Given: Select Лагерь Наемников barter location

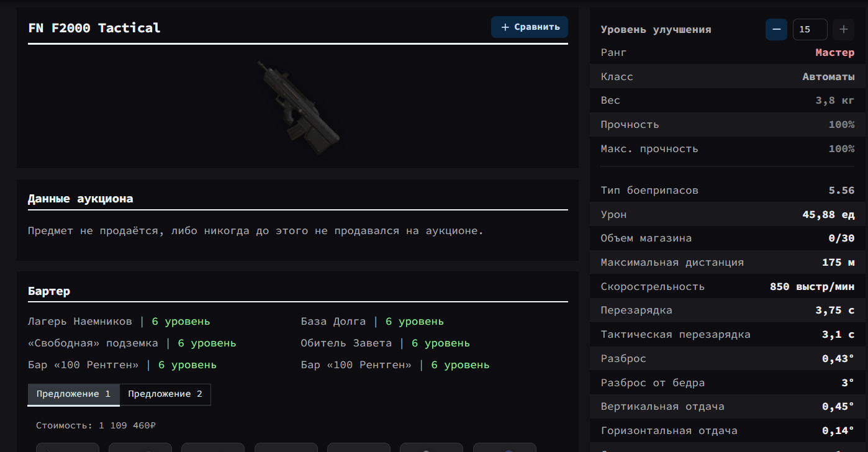Looking at the screenshot, I should click(80, 322).
